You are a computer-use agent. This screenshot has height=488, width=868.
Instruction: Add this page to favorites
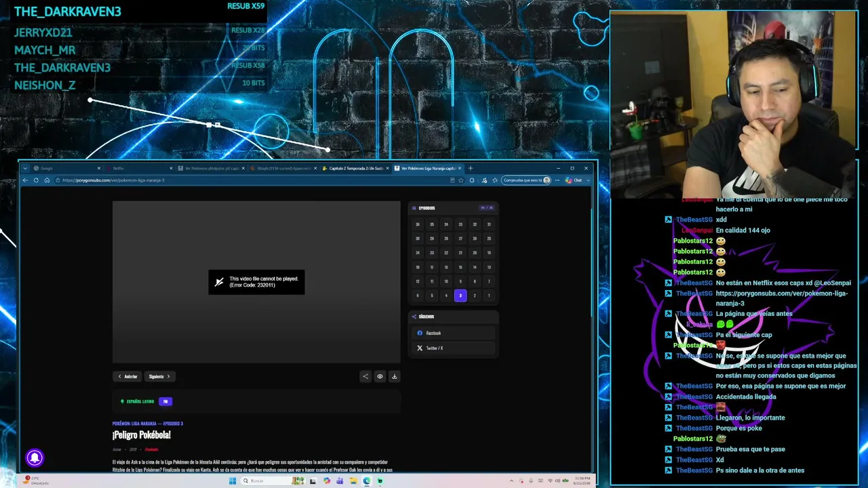[x=461, y=180]
